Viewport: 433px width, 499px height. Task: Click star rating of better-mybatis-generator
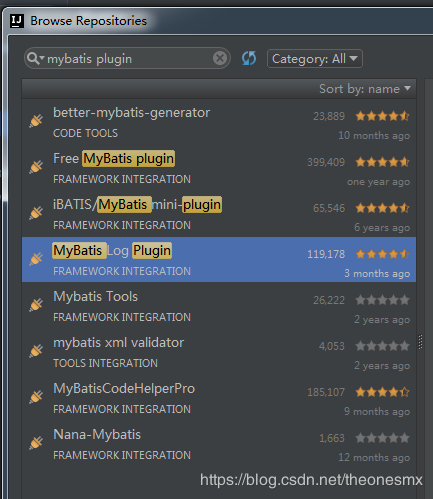382,116
